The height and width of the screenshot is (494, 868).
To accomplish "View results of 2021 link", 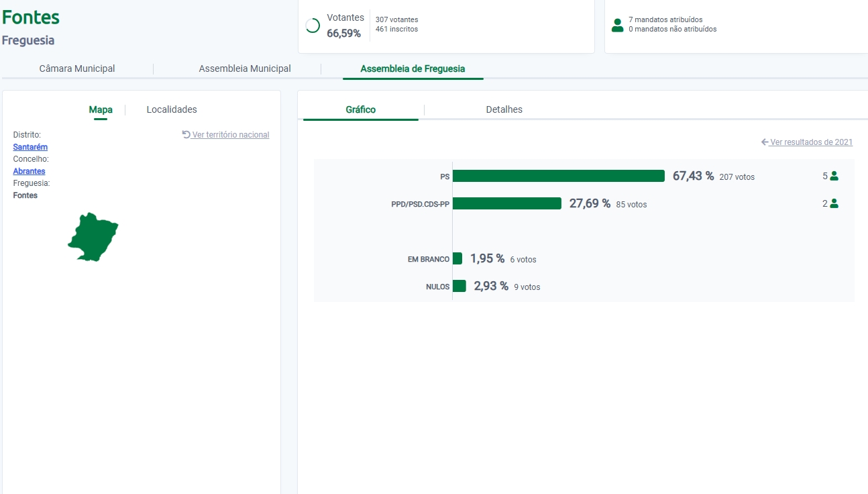I will click(x=811, y=142).
